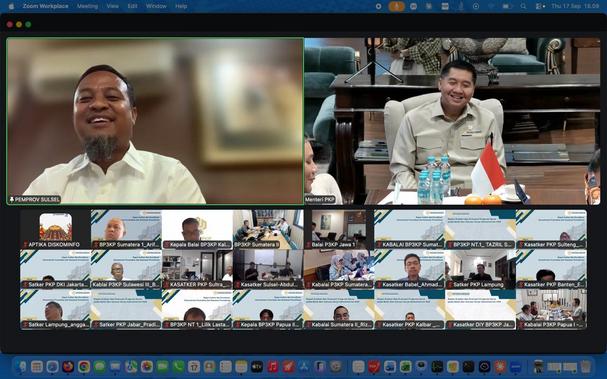Select PEMPROV SULSEL speaker video

(155, 121)
